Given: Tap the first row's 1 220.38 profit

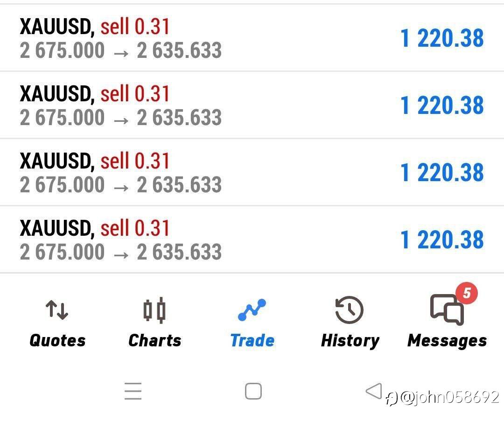Looking at the screenshot, I should click(x=442, y=38).
